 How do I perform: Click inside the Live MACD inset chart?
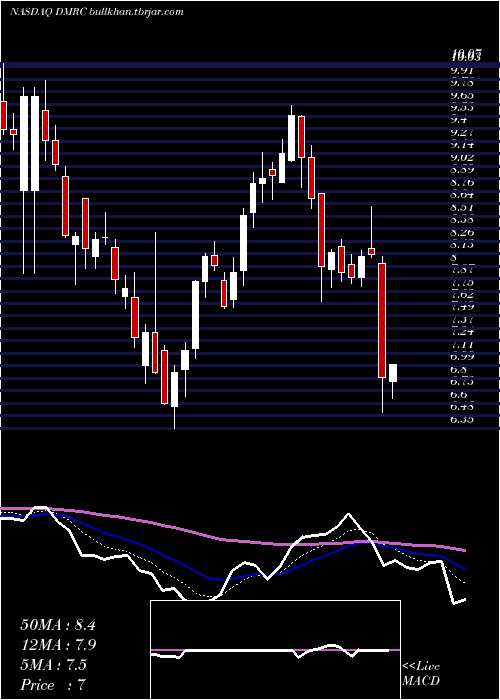275,650
